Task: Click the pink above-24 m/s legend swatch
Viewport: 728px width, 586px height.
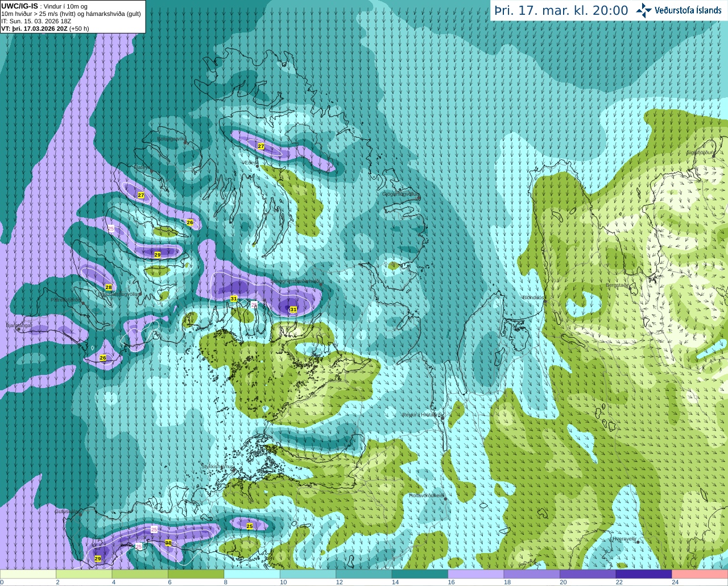Action: point(700,574)
